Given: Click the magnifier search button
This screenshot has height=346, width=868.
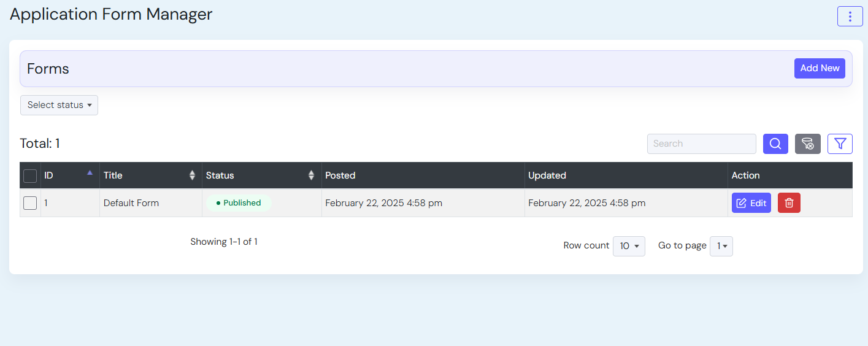Looking at the screenshot, I should tap(775, 144).
